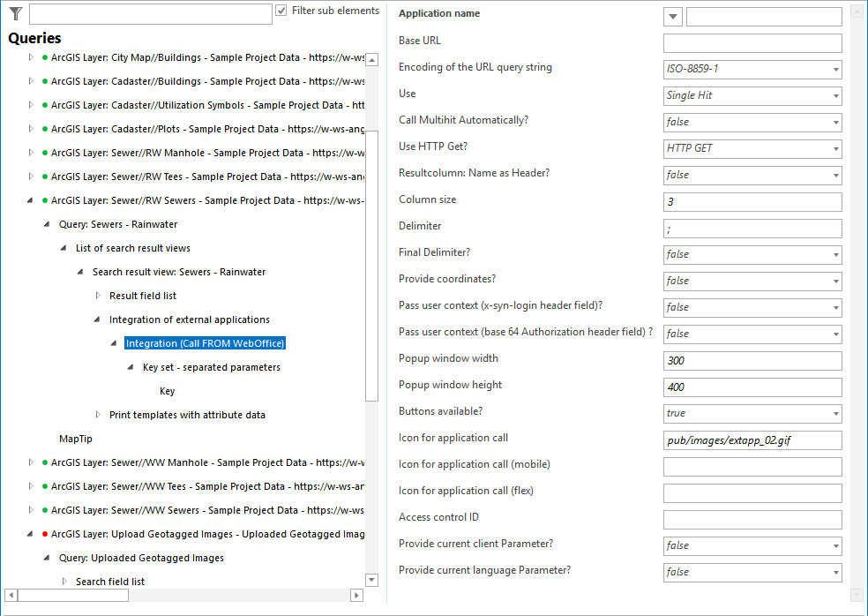Collapse the Query: Sewers - Rainwater node

(46, 224)
